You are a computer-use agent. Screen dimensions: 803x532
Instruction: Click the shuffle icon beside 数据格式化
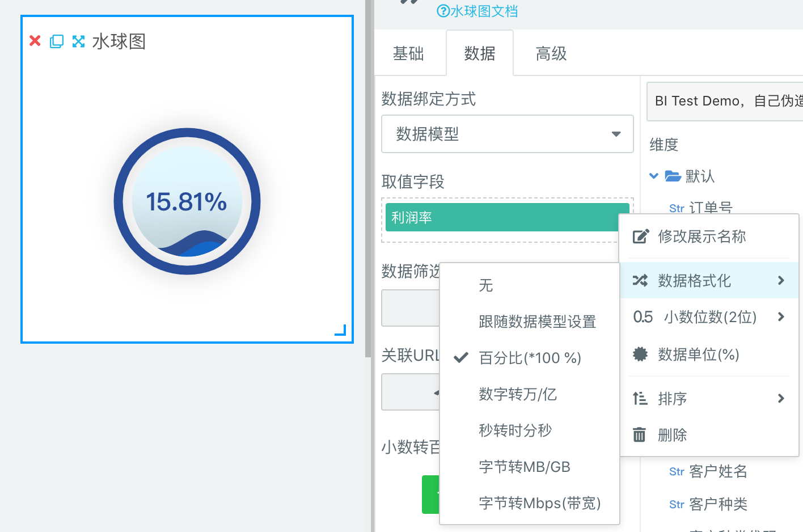coord(640,280)
